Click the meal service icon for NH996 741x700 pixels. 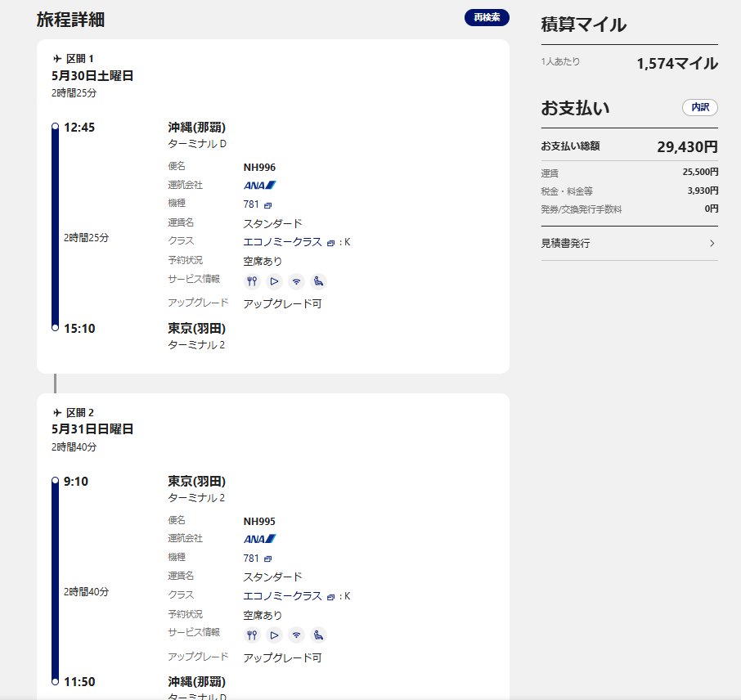point(253,281)
